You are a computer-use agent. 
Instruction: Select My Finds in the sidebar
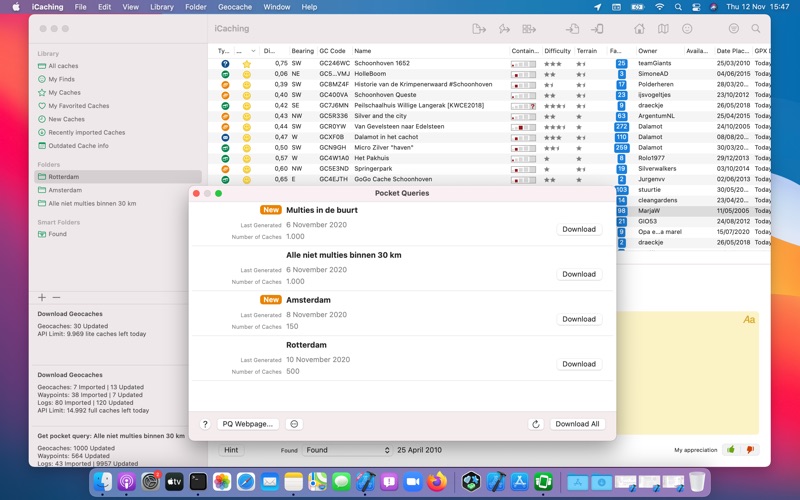pos(61,79)
